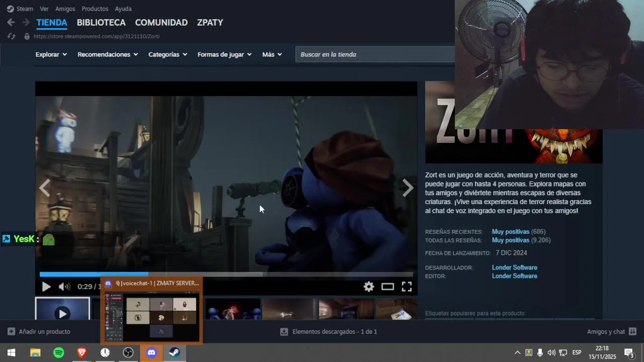Viewport: 644px width, 362px height.
Task: Open Steam from the taskbar
Action: coord(175,352)
